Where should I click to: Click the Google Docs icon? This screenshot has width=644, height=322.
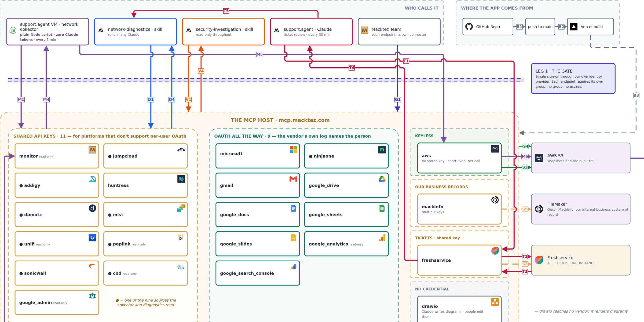[x=293, y=208]
